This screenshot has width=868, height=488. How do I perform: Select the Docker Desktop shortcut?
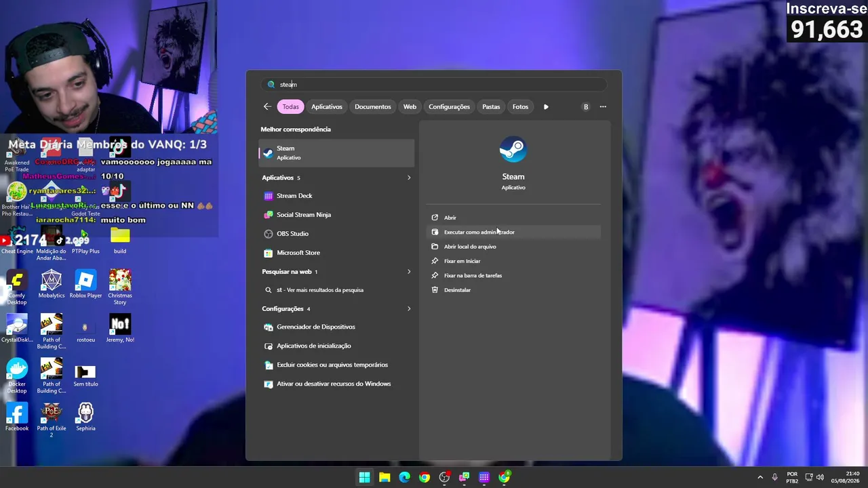(17, 376)
